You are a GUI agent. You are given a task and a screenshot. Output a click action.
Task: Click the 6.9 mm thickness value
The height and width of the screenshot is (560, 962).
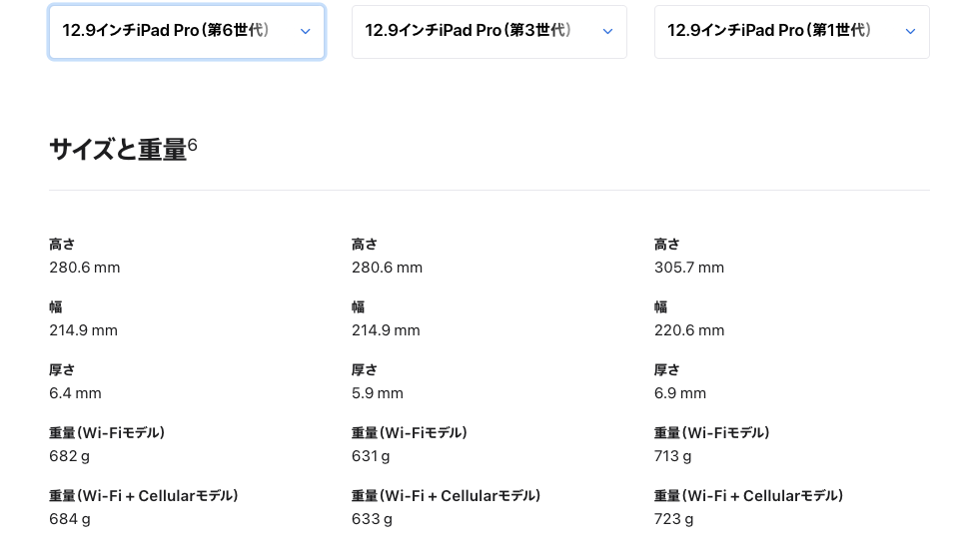point(680,393)
